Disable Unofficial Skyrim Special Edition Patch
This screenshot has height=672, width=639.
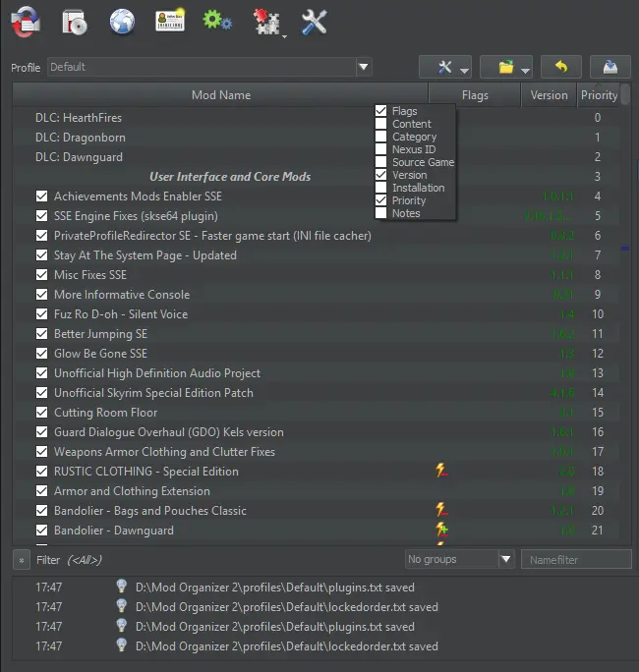click(x=41, y=393)
